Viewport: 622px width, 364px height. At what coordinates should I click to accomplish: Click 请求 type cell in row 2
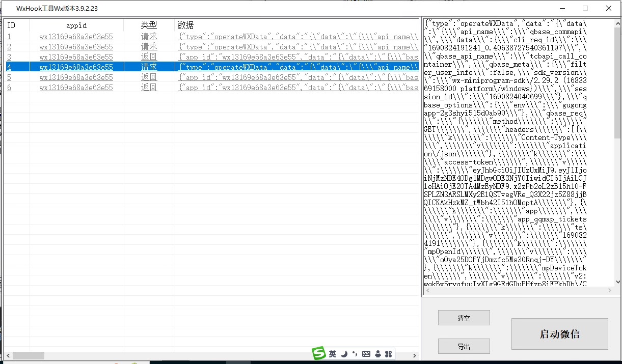[x=149, y=46]
